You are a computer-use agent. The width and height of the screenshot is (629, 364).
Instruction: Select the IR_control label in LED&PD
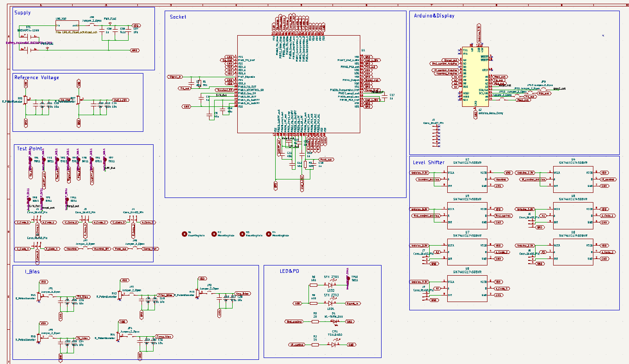coord(296,345)
